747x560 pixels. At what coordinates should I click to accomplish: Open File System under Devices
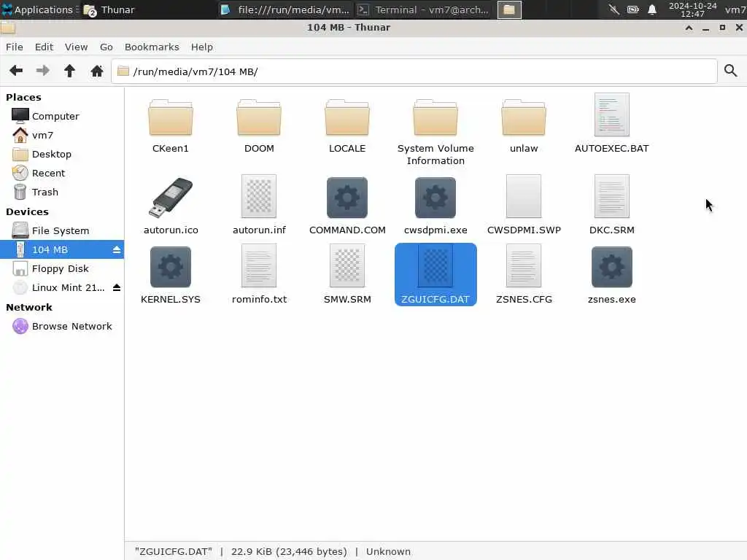[62, 230]
